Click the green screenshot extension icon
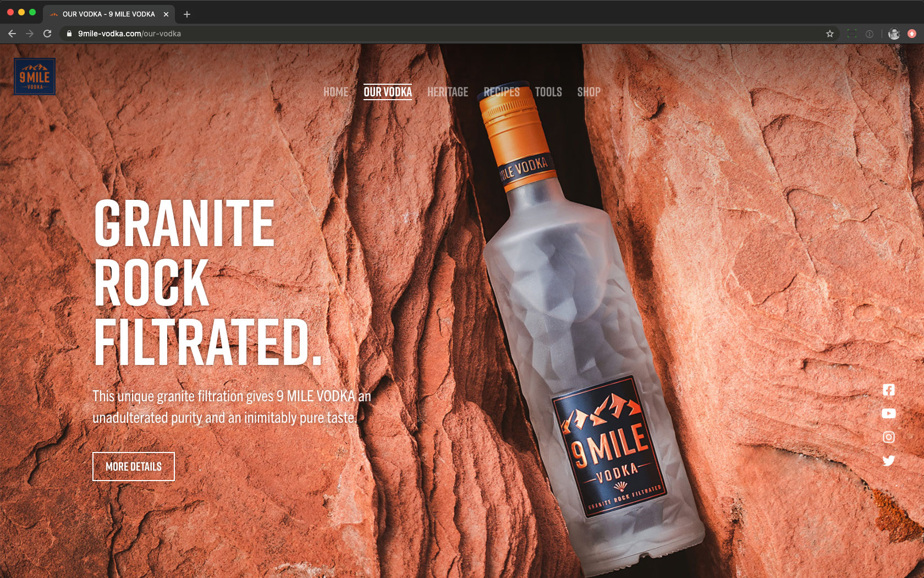The width and height of the screenshot is (924, 578). (x=851, y=34)
